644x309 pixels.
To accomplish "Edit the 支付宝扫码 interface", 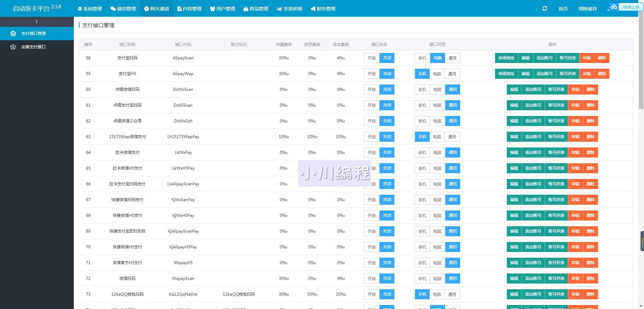I will pos(526,58).
